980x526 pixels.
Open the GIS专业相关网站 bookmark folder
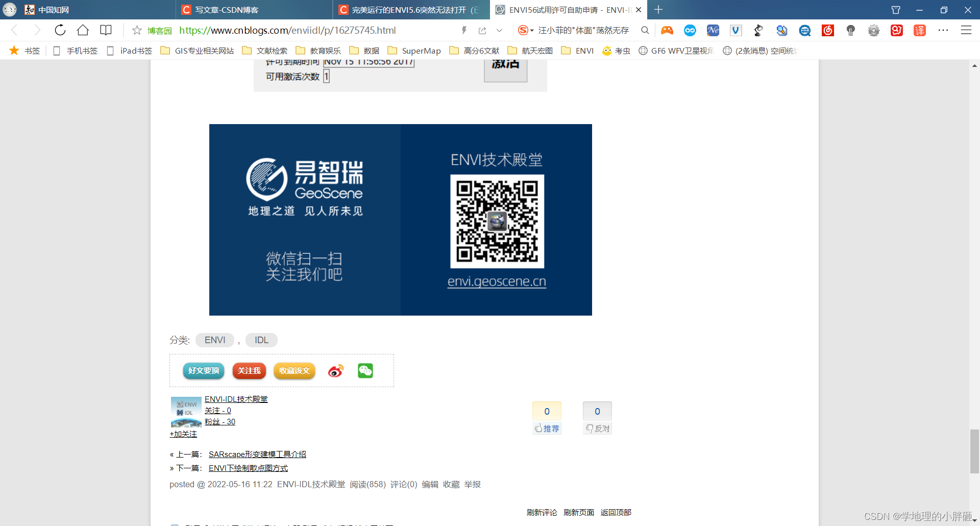197,51
